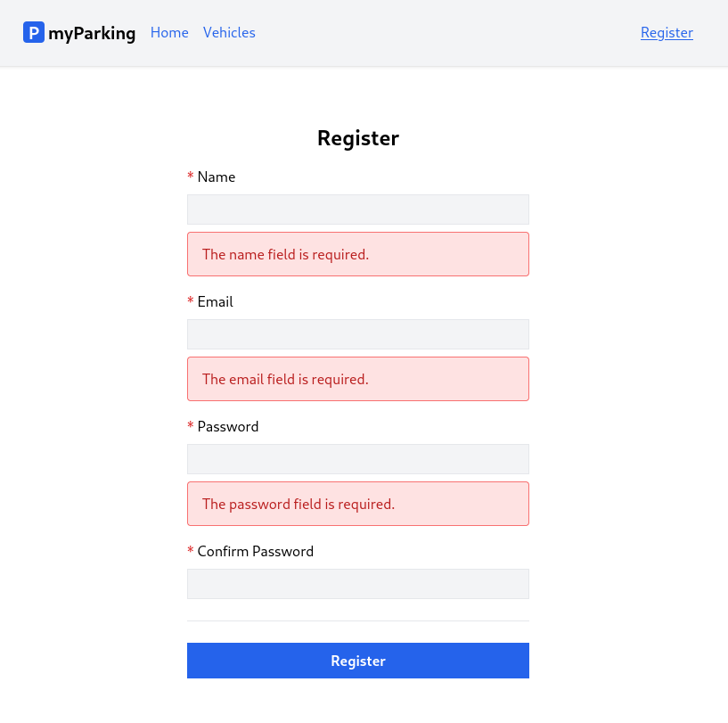
Task: Open the Home navigation link
Action: (169, 32)
